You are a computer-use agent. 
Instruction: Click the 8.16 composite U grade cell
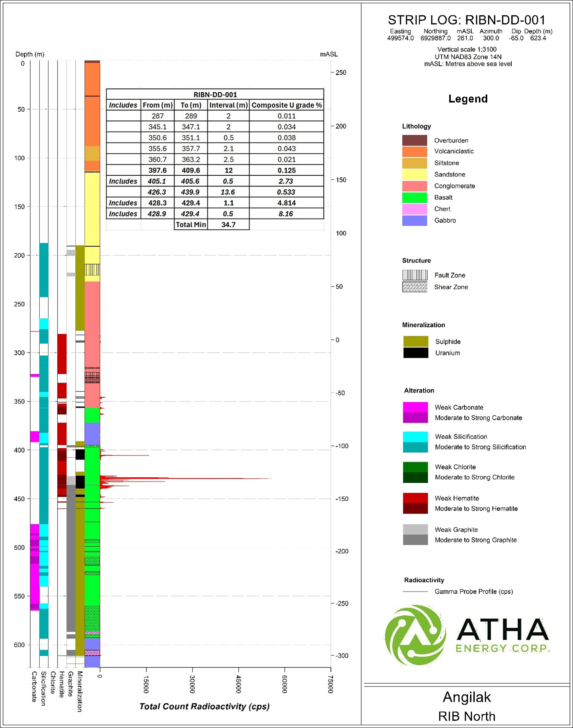tap(286, 214)
